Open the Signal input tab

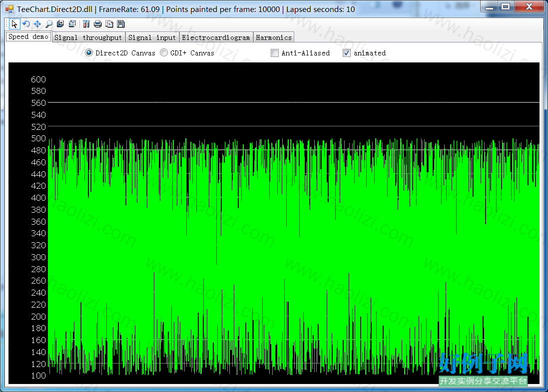(x=152, y=37)
